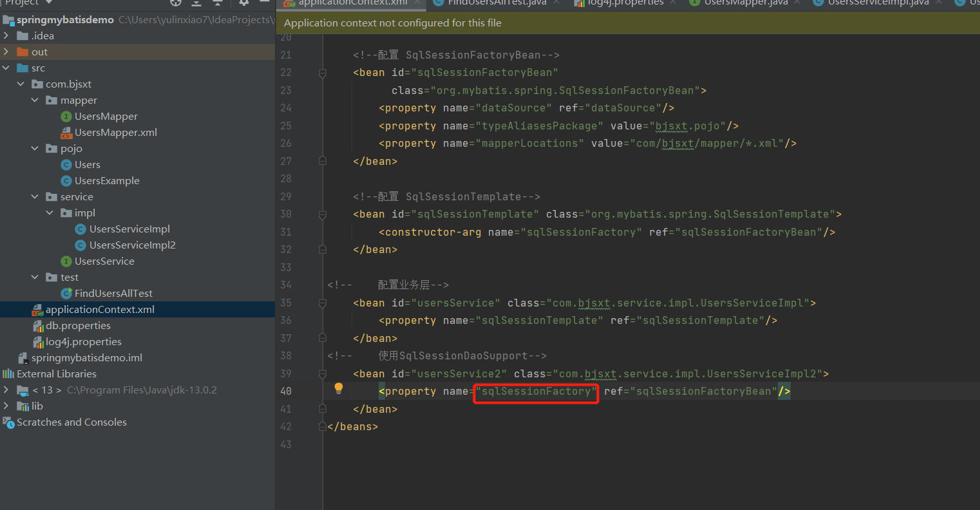Open the Project view dropdown arrow

tap(49, 3)
